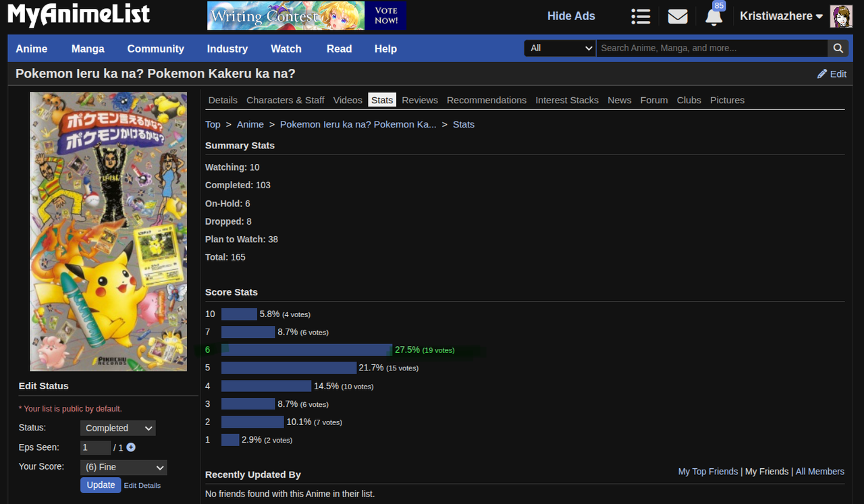
Task: Click the score 7 row's 6 votes text
Action: point(315,333)
